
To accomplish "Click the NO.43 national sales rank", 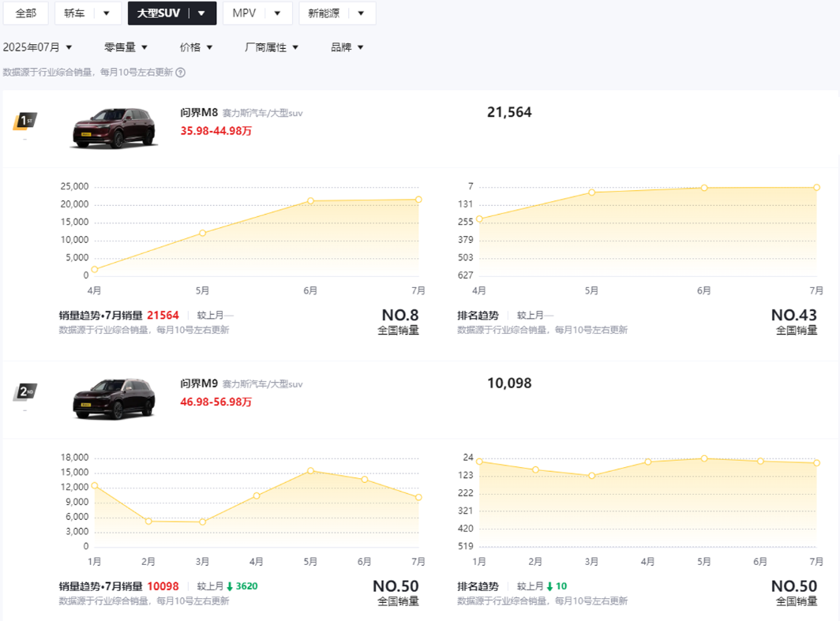I will pos(794,316).
